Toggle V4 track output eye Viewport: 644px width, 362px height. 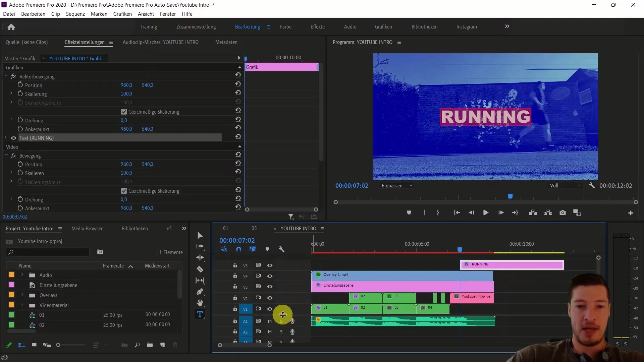pos(270,276)
